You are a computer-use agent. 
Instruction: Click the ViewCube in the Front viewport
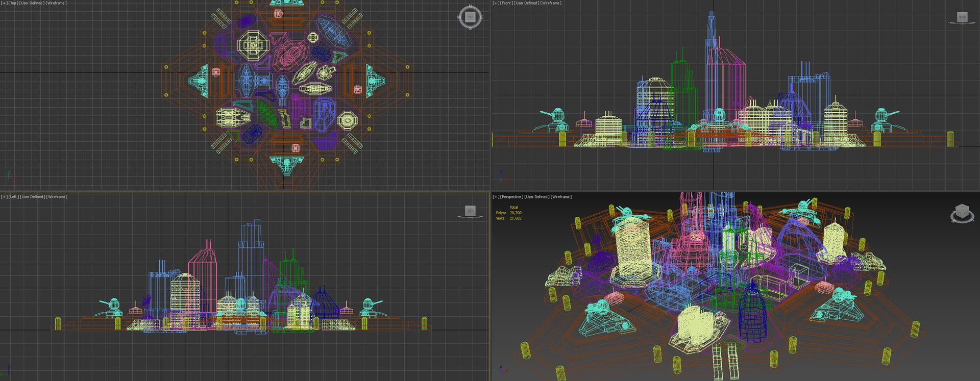[x=962, y=17]
